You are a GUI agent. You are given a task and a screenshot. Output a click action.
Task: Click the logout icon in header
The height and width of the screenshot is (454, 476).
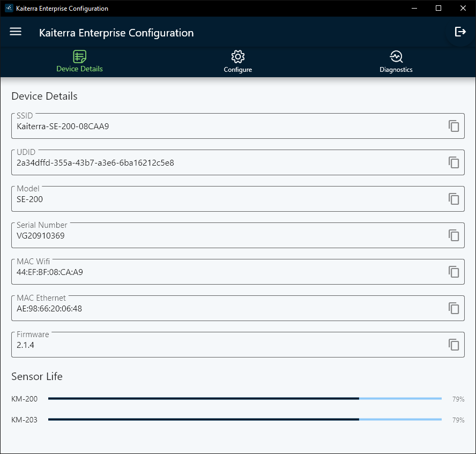coord(460,32)
